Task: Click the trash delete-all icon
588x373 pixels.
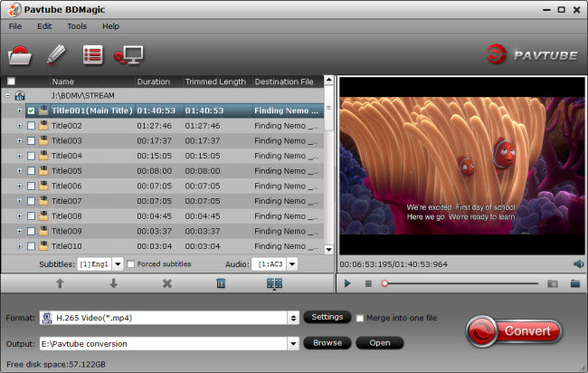Action: coord(221,283)
